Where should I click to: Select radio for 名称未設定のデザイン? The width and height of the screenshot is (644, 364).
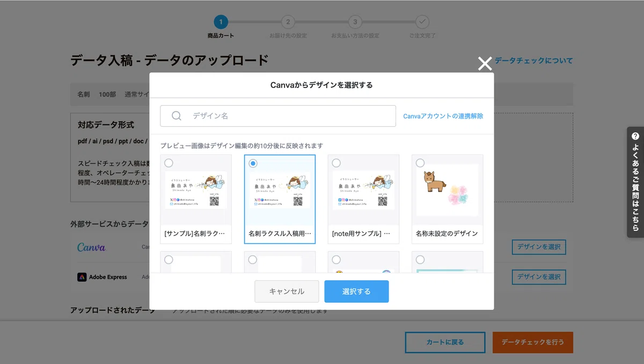coord(420,163)
